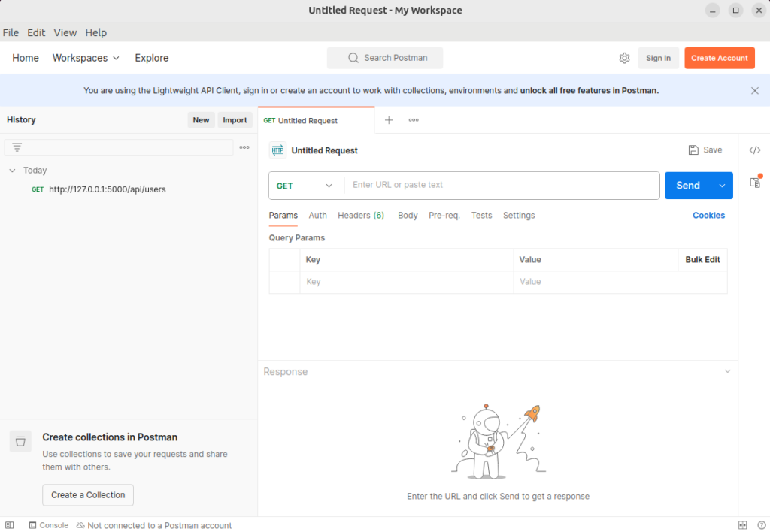The image size is (770, 532).
Task: Click Create a Collection button
Action: click(x=88, y=495)
